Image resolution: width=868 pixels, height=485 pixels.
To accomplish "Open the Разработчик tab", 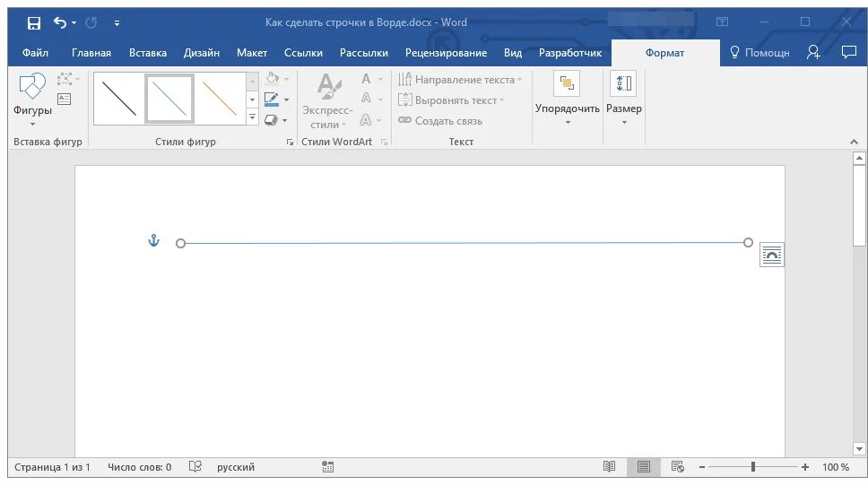I will (570, 53).
